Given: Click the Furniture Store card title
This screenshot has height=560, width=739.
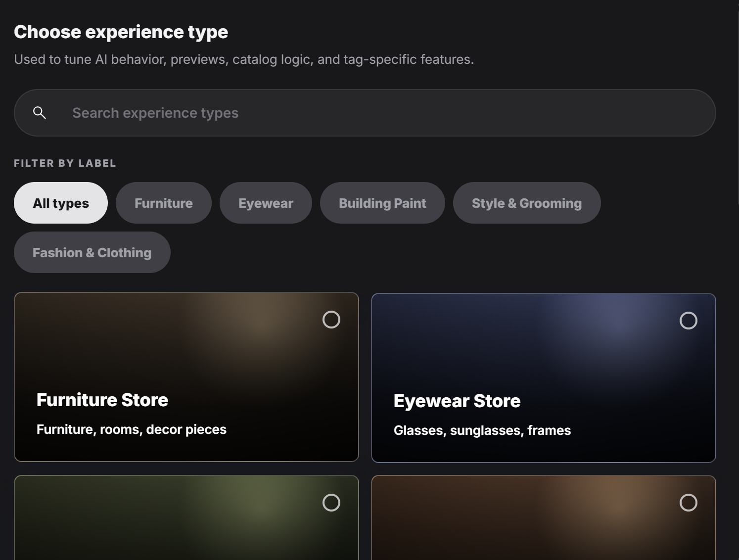Looking at the screenshot, I should click(x=102, y=400).
